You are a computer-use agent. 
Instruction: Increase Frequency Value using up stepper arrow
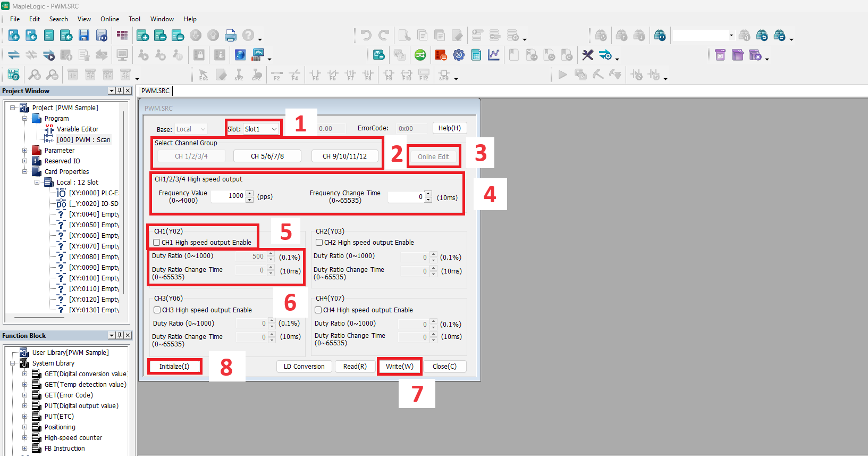point(250,193)
